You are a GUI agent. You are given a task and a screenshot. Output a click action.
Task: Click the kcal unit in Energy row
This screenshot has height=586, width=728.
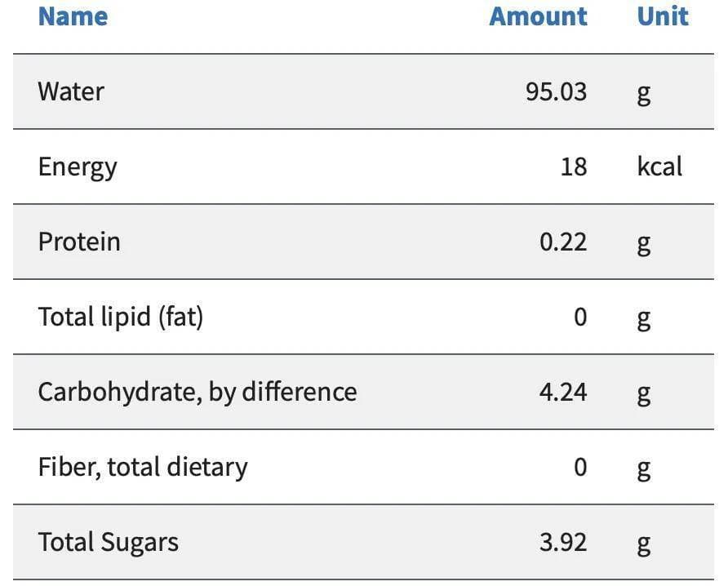659,166
